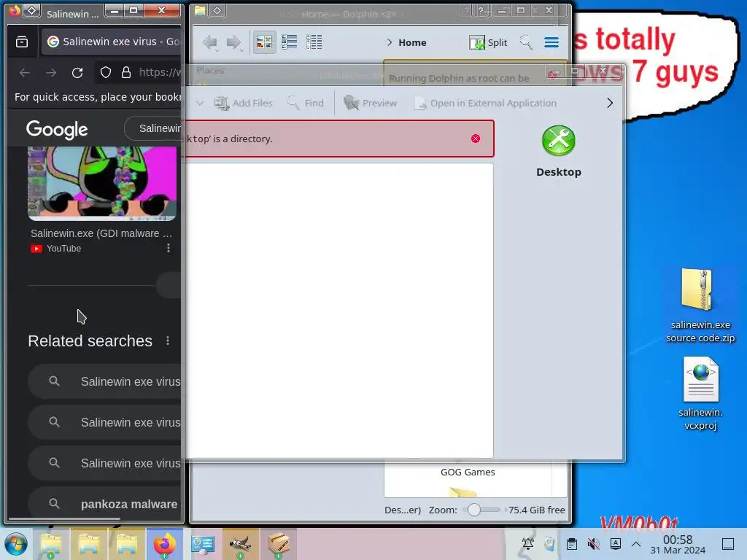Select Salinewin exe virus browser tab
Viewport: 747px width, 560px height.
pos(112,42)
